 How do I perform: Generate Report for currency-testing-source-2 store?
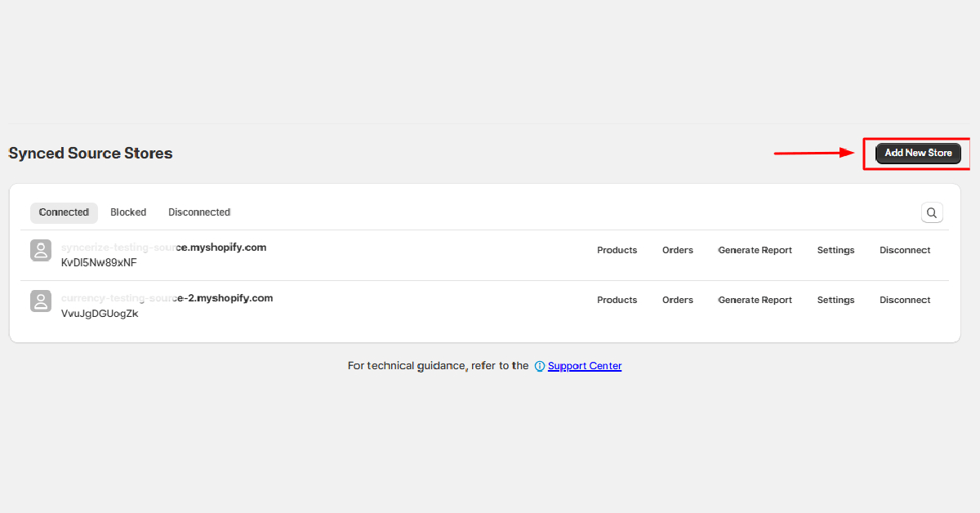click(755, 301)
